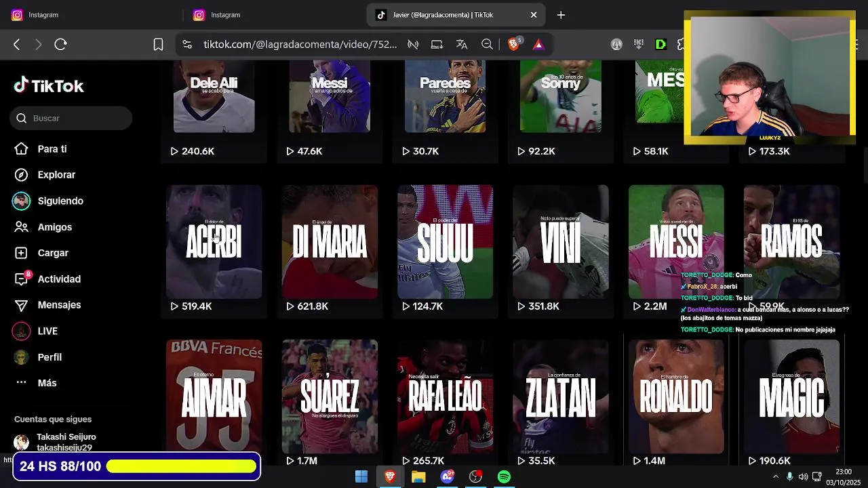Viewport: 868px width, 488px height.
Task: Open the RAMOS video thumbnail
Action: (791, 241)
